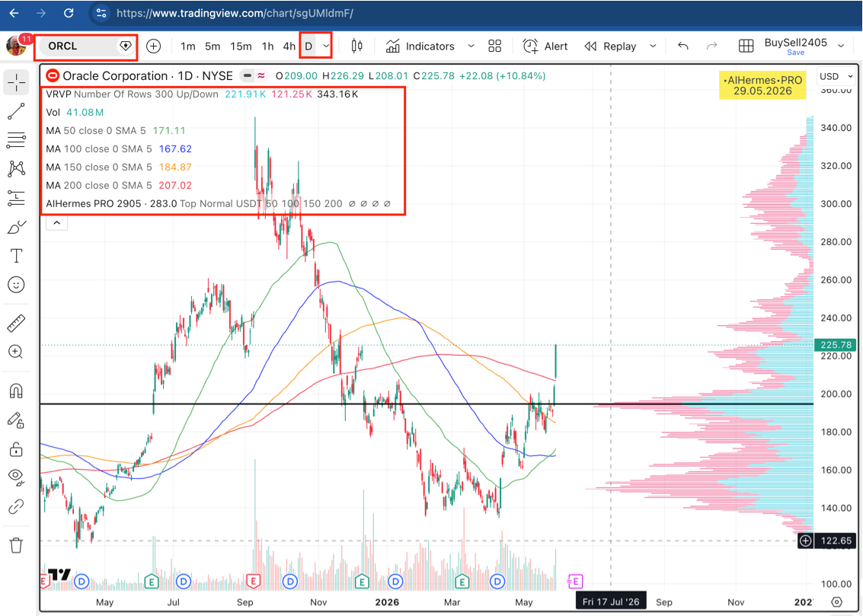
Task: Open the emoji and icons tool
Action: 17,285
